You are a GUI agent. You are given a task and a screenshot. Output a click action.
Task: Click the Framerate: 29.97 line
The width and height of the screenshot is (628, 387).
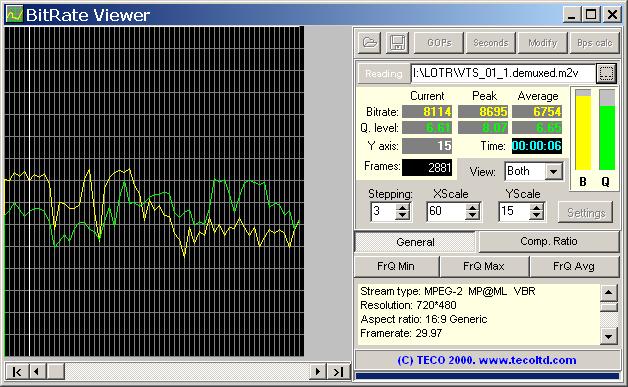(x=401, y=333)
